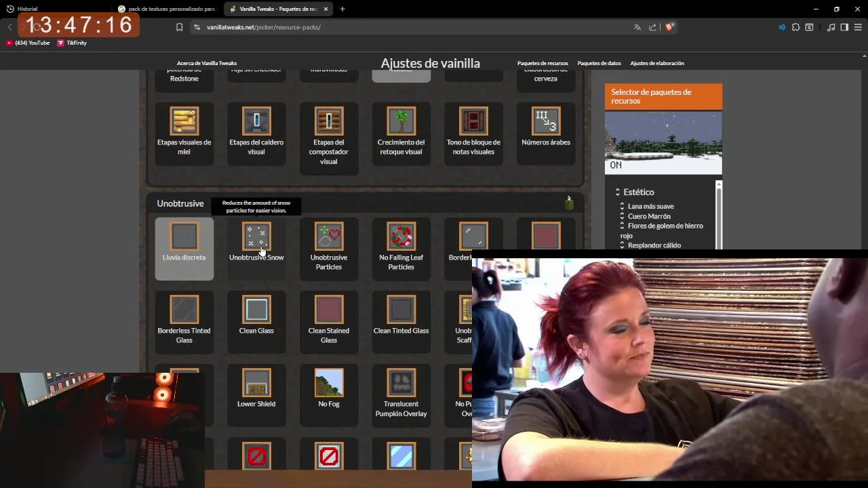
Task: Click the share page icon in address bar
Action: (652, 27)
